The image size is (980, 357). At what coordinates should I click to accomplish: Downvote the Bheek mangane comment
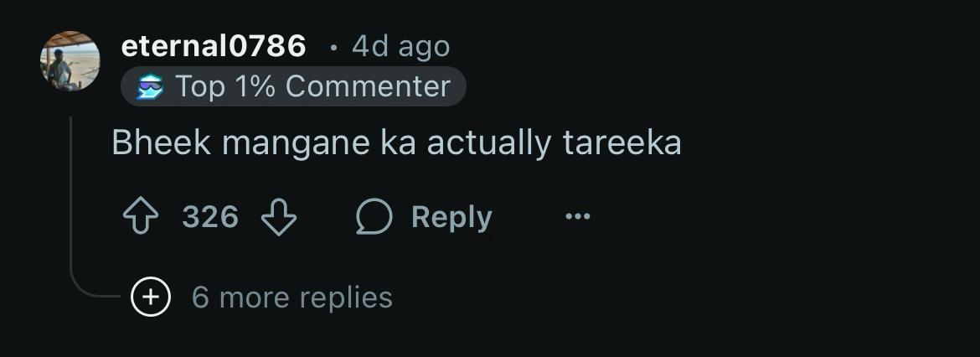(279, 216)
